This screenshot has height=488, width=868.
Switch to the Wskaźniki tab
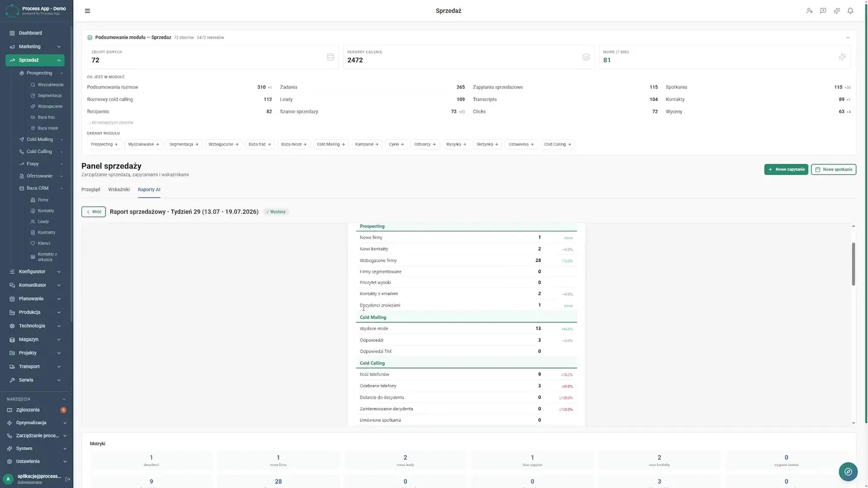click(119, 189)
